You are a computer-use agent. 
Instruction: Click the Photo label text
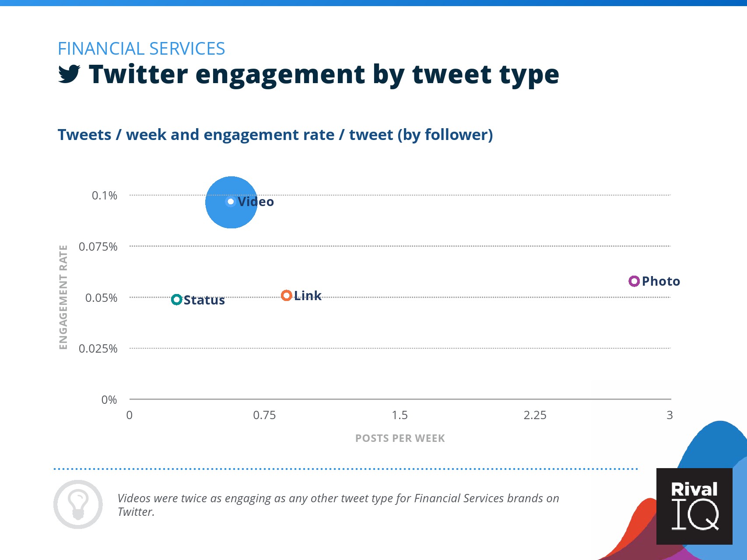coord(661,281)
